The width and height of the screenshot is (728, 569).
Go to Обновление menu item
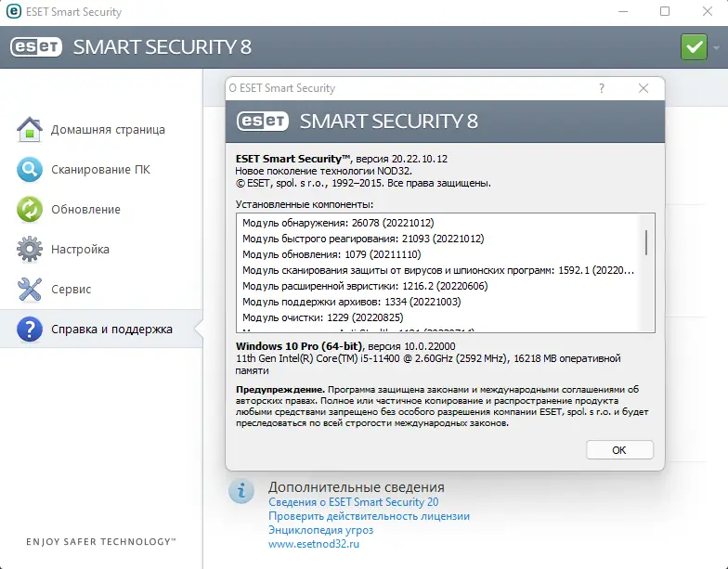pyautogui.click(x=85, y=209)
